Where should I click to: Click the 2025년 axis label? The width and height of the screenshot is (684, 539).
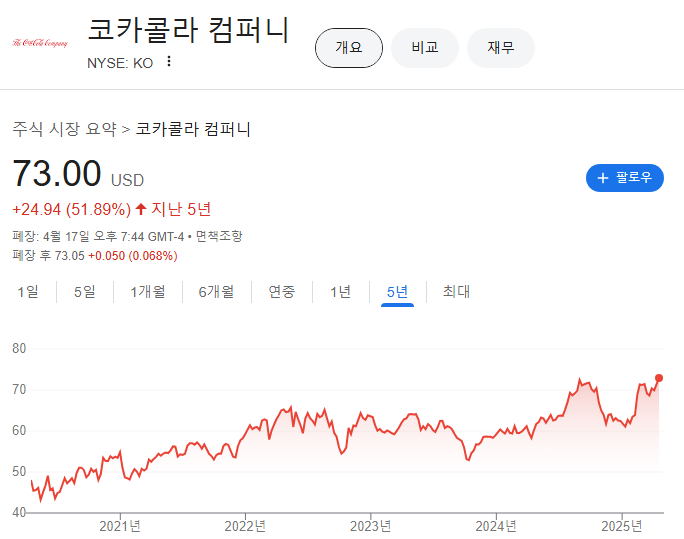point(622,526)
